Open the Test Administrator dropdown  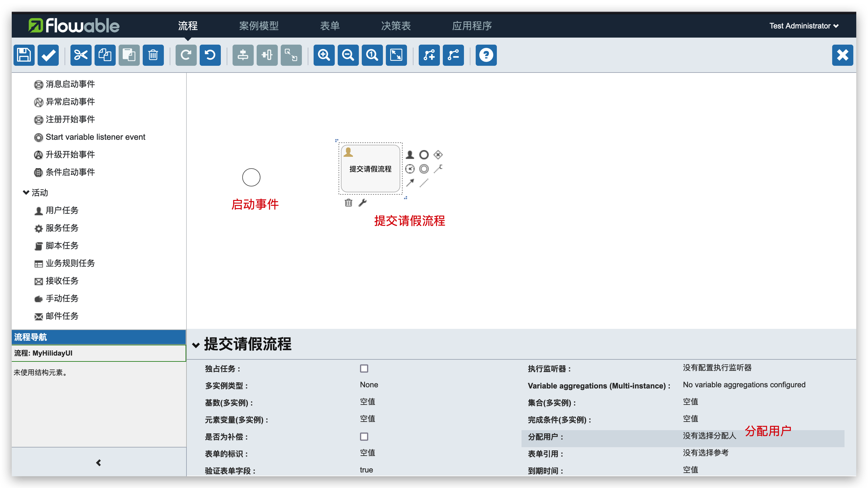(804, 26)
